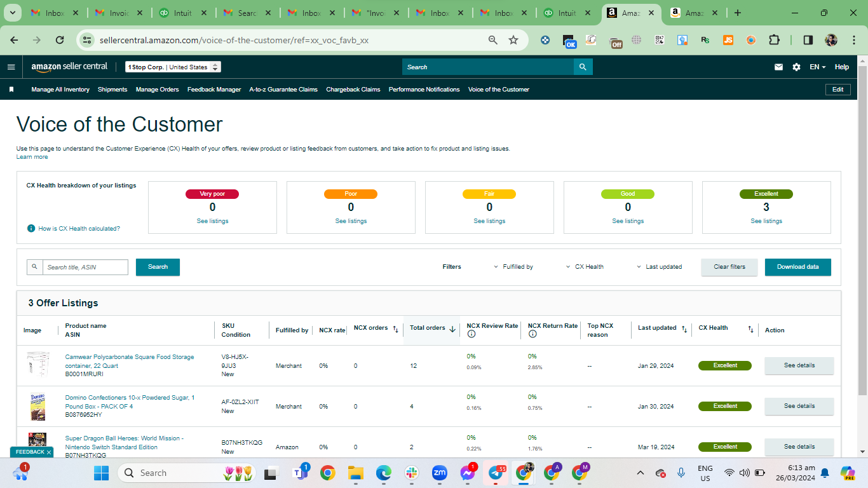Open the mail messages icon
The height and width of the screenshot is (488, 868).
pos(778,67)
